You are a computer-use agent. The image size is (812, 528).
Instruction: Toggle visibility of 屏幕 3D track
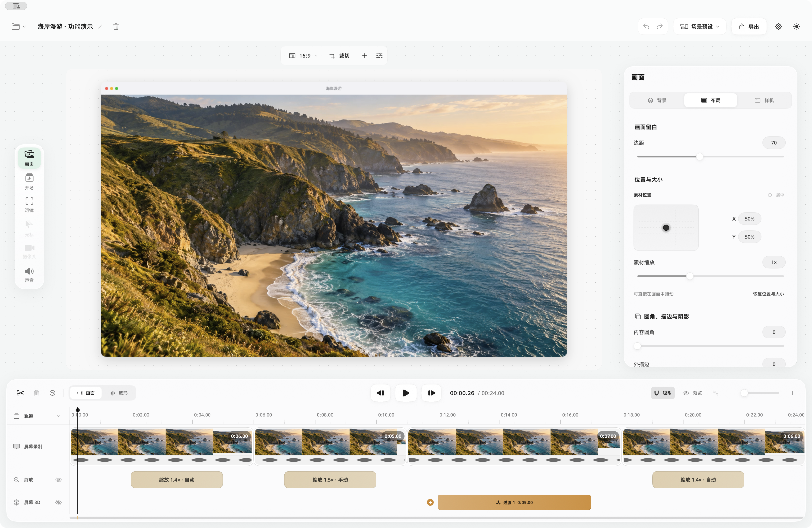point(58,502)
